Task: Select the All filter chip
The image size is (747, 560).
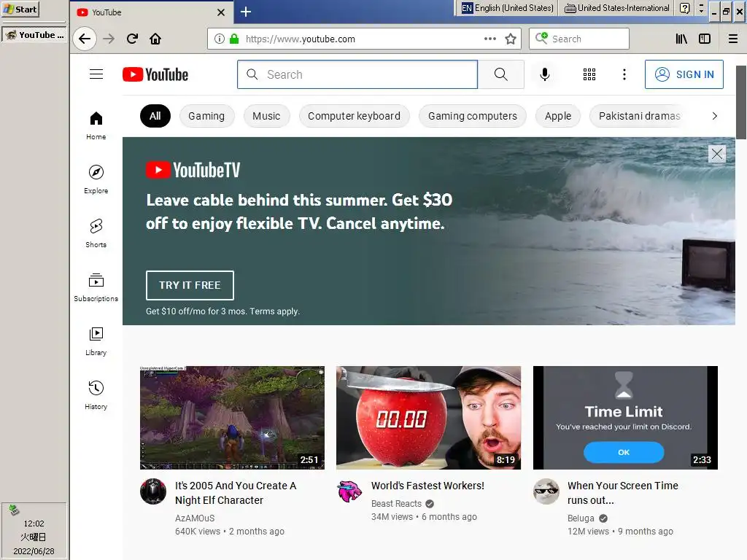Action: [155, 116]
